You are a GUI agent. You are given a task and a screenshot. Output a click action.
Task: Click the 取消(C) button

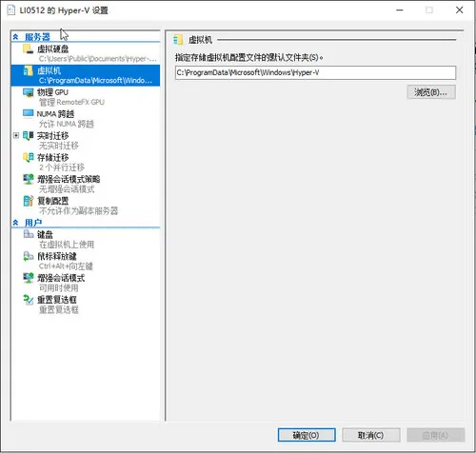[x=371, y=435]
